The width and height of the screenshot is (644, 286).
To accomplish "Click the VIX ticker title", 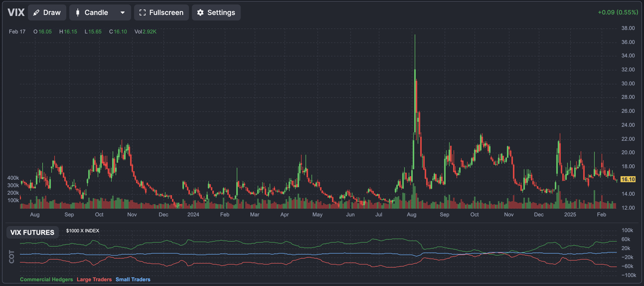I will pyautogui.click(x=16, y=12).
